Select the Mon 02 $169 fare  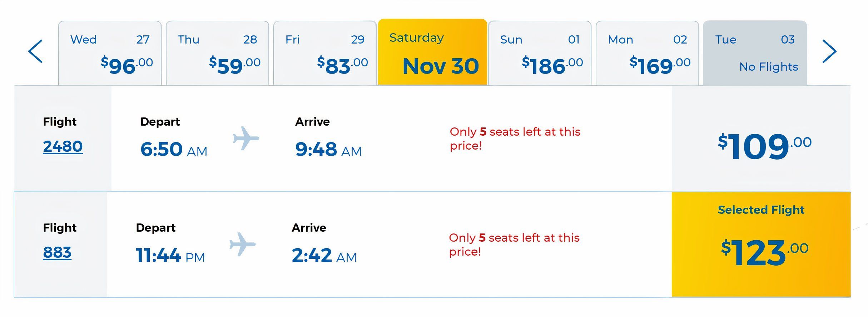point(648,52)
